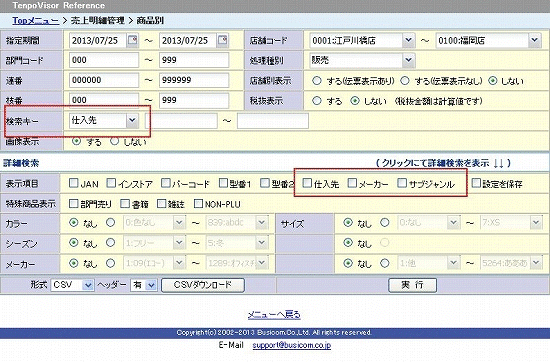Click first 検索キー range input field
Viewport: 550px width, 363px height.
(x=181, y=121)
